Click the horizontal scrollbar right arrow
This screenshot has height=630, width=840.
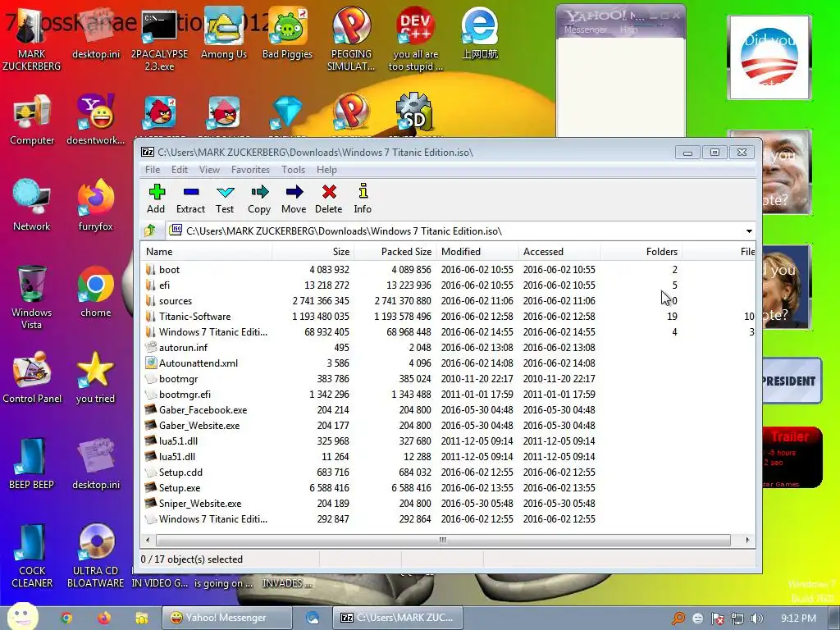pyautogui.click(x=747, y=540)
